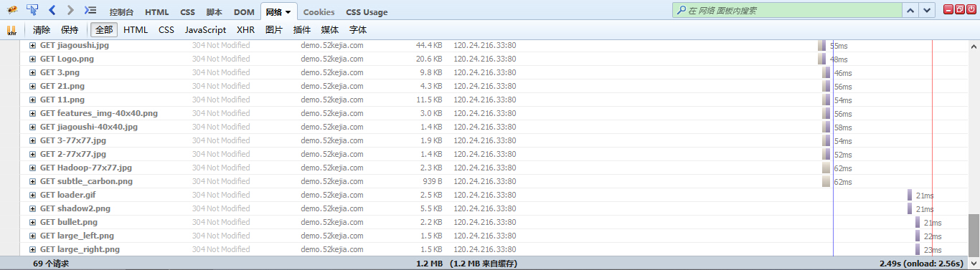Click the 21ms timeline bar for loader.gif
The image size is (980, 270).
click(910, 196)
